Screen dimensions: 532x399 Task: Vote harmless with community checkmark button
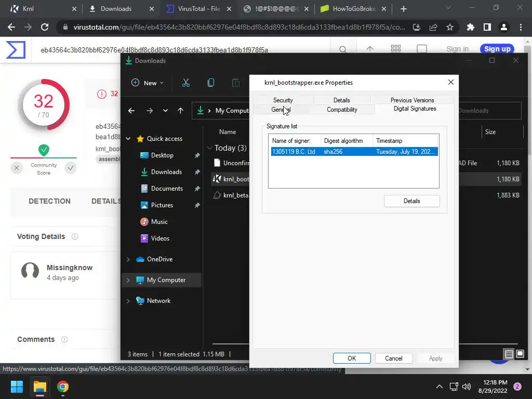71,168
